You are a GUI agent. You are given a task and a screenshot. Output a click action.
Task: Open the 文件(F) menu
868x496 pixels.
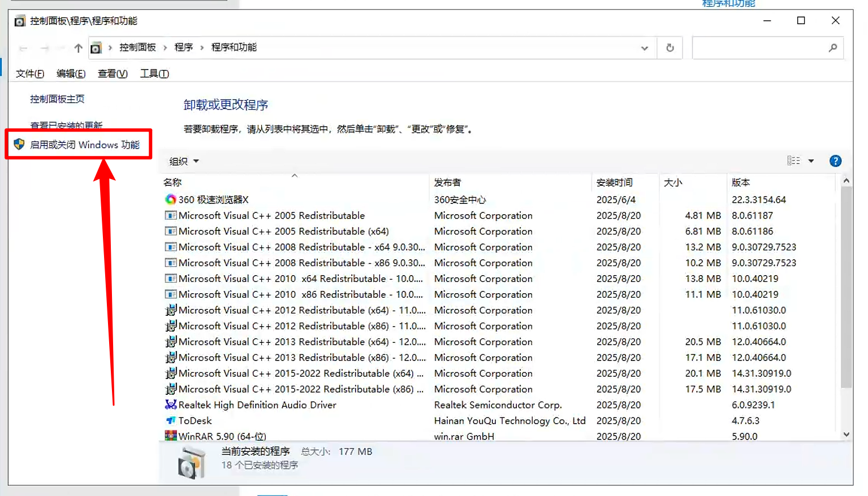30,73
